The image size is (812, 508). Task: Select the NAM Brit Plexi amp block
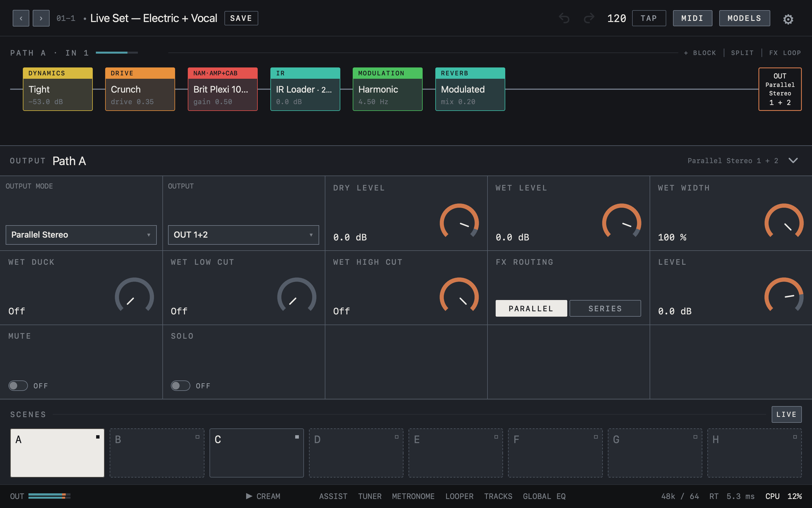click(223, 89)
